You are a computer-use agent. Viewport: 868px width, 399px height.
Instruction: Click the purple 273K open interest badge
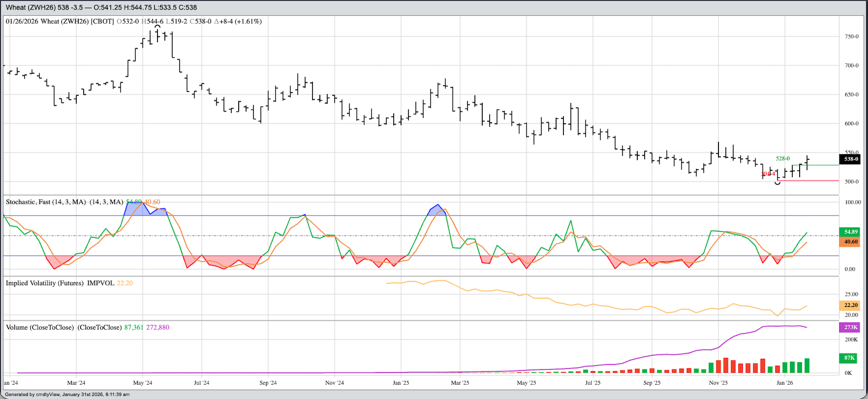850,327
